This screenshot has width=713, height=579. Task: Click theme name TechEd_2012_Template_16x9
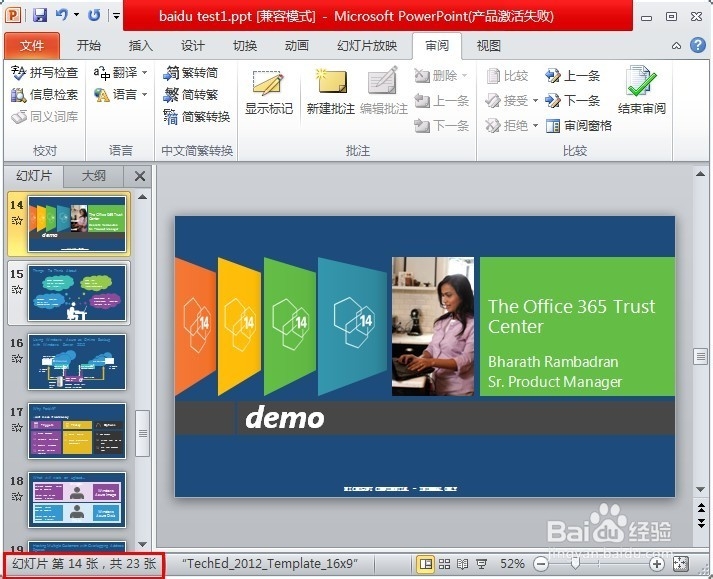[270, 564]
